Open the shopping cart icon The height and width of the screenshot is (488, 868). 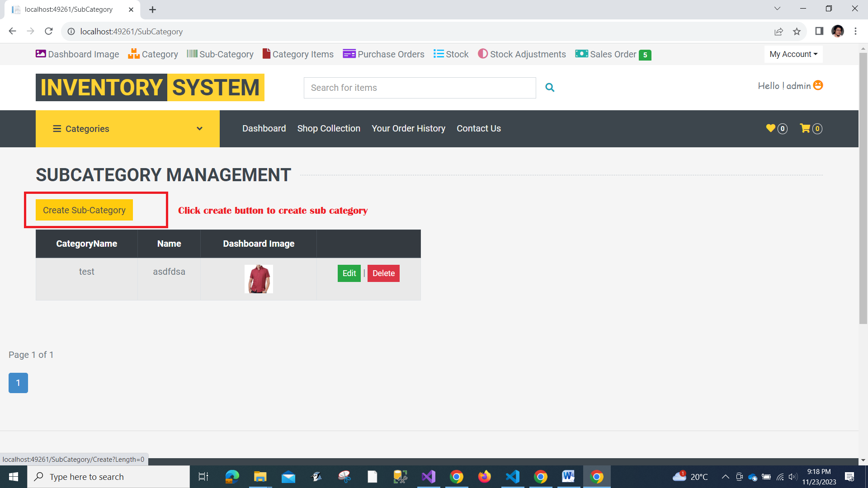[805, 128]
